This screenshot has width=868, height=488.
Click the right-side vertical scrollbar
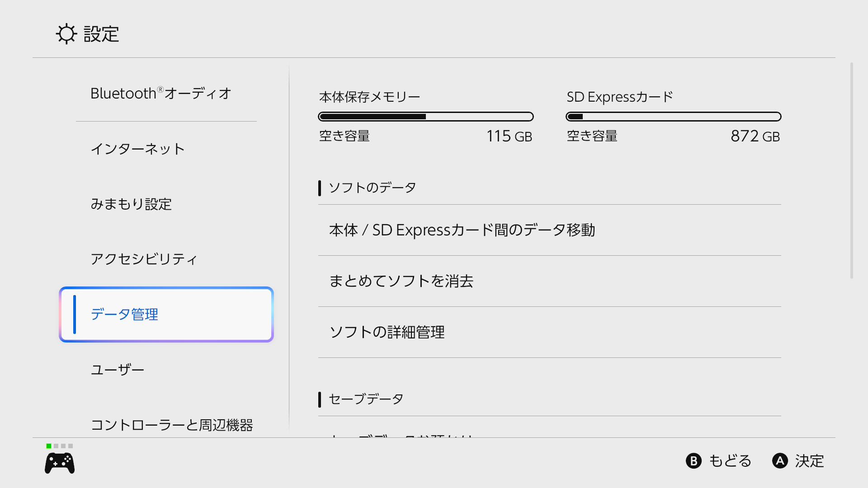click(x=852, y=171)
